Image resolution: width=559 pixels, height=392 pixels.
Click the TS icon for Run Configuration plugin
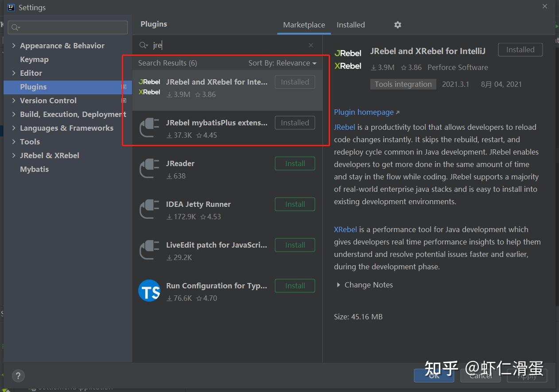tap(149, 291)
